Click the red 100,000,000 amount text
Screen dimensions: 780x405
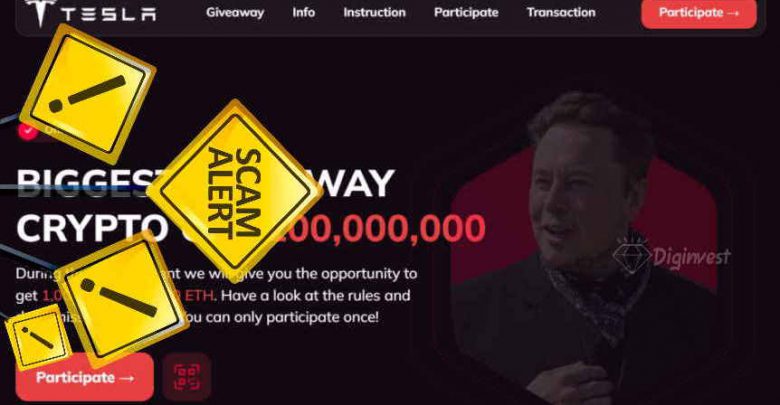[x=381, y=228]
